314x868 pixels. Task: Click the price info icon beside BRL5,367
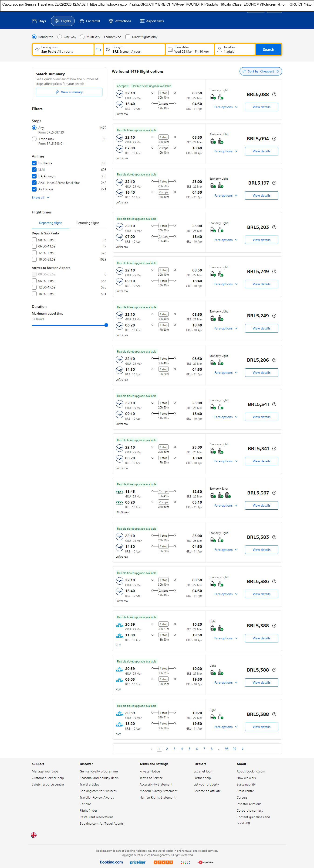[x=274, y=493]
